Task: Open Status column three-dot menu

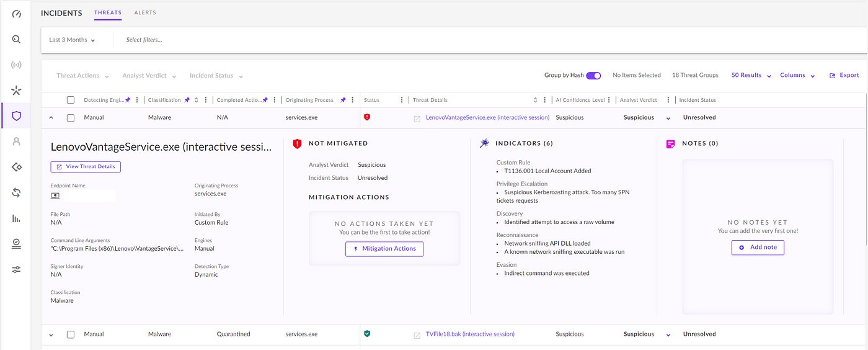Action: click(x=401, y=100)
